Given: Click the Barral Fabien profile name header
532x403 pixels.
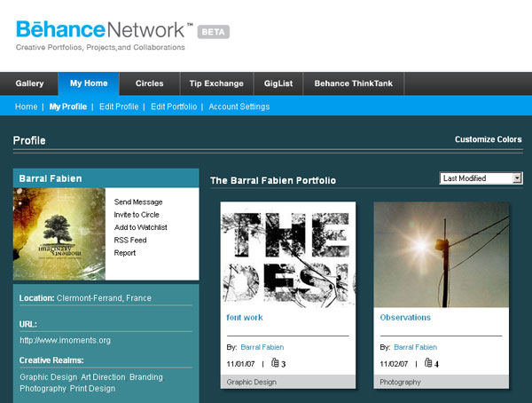Looking at the screenshot, I should (51, 178).
